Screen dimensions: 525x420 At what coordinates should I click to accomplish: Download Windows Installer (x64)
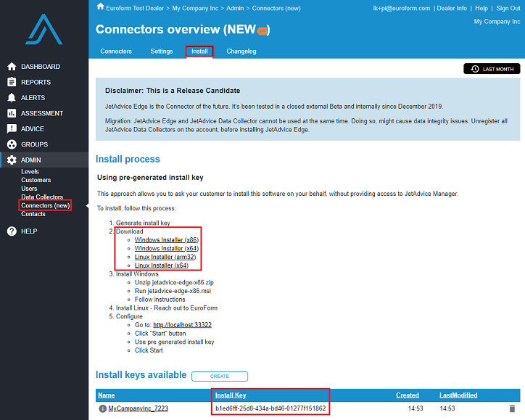click(167, 249)
